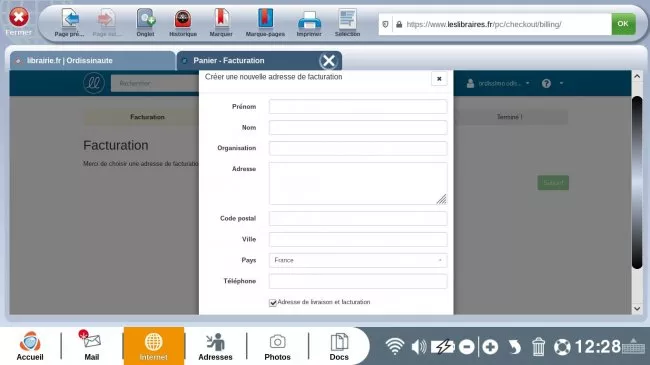Click the battery charging icon
This screenshot has width=650, height=365.
[x=442, y=347]
